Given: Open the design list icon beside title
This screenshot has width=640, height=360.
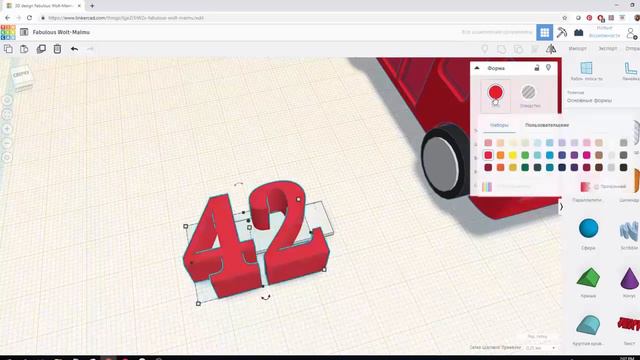Looking at the screenshot, I should click(x=24, y=32).
